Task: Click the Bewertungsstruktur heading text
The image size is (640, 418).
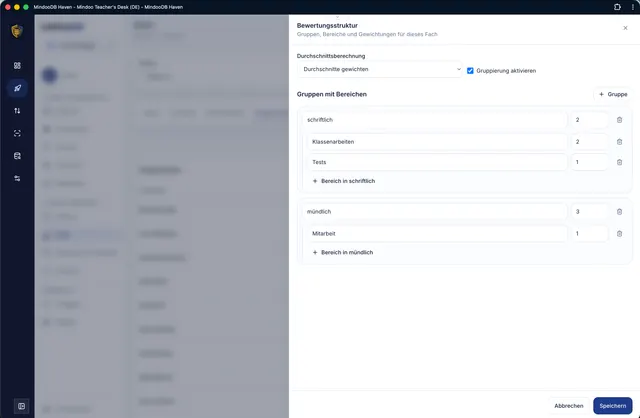Action: click(327, 25)
